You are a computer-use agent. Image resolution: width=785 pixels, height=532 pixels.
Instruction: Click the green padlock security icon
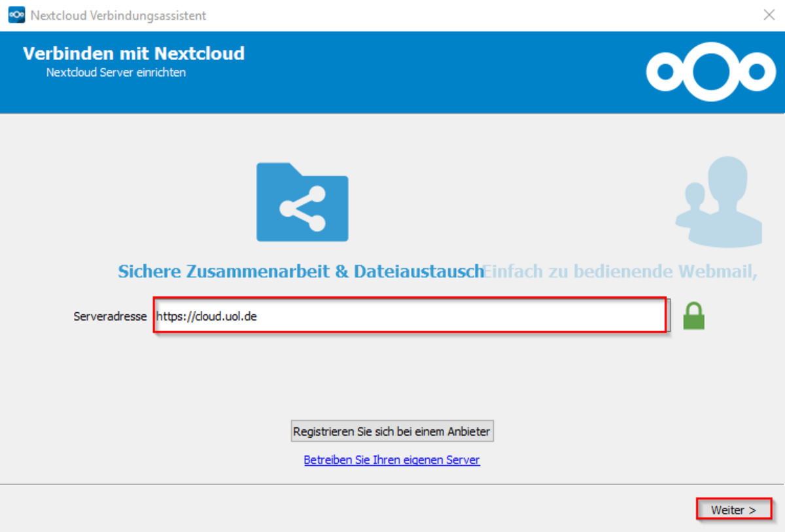click(693, 316)
